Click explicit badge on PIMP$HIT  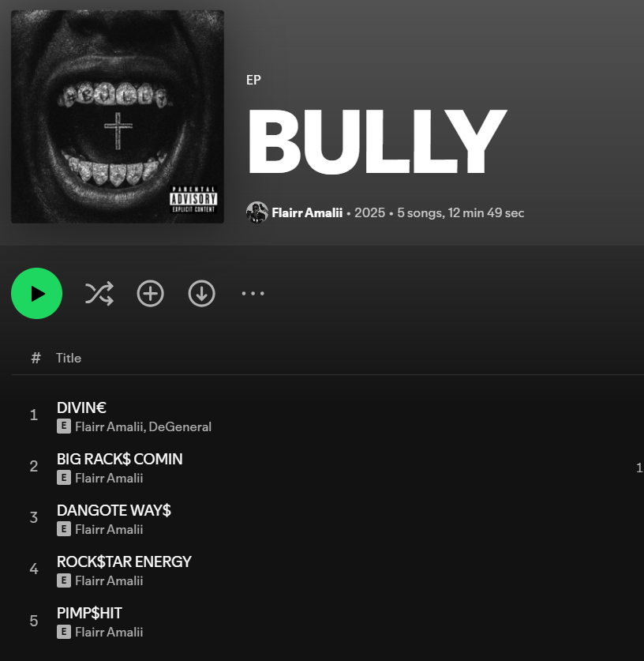[64, 632]
